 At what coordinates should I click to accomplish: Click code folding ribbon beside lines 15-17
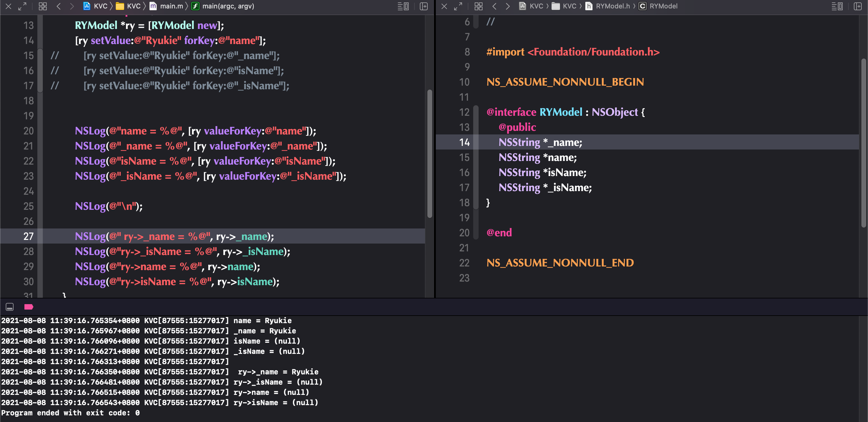coord(40,71)
